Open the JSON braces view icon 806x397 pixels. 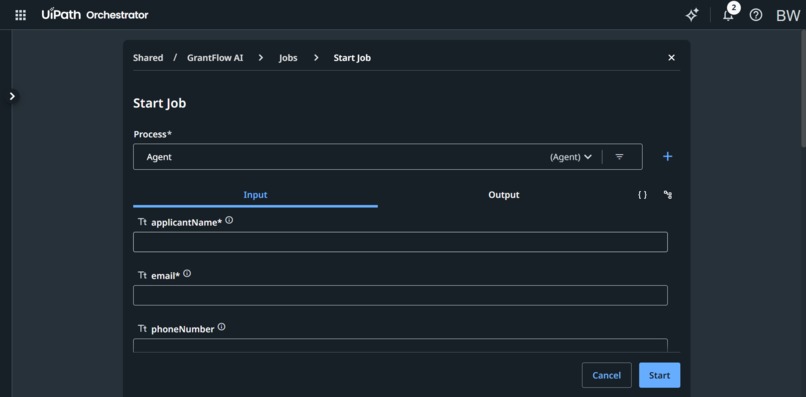643,195
